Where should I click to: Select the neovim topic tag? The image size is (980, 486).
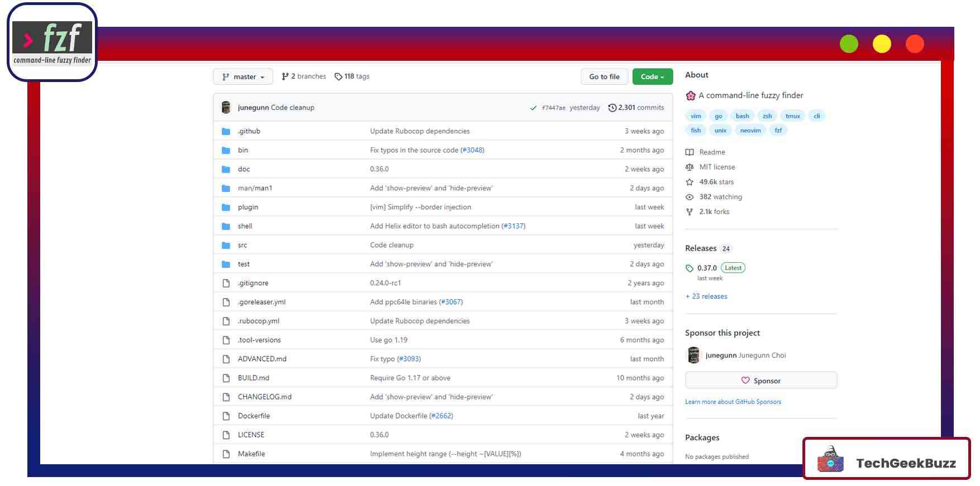click(750, 131)
